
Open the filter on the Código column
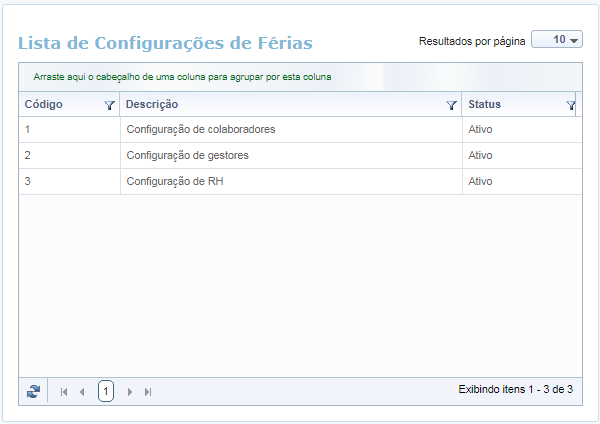109,105
